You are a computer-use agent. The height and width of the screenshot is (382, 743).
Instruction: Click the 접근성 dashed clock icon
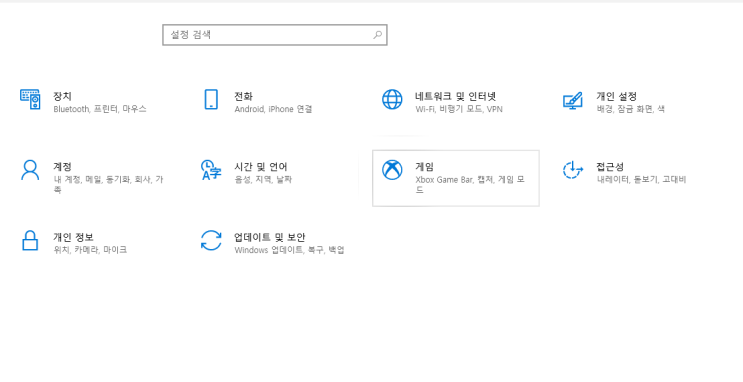tap(572, 170)
